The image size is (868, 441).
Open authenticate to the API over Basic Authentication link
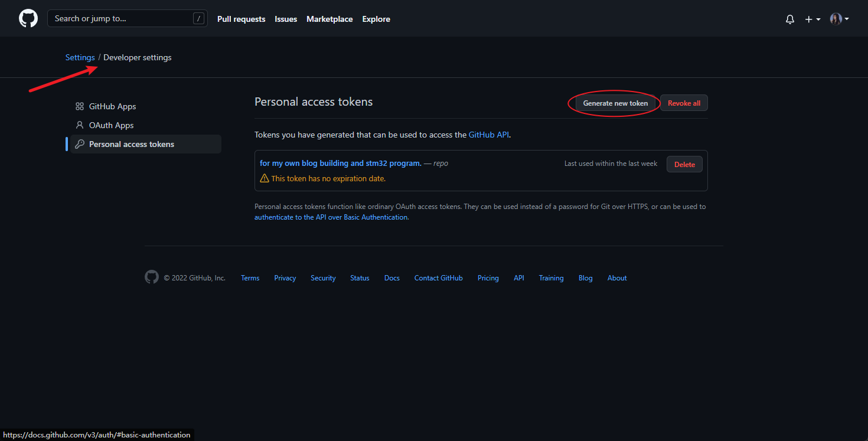tap(331, 217)
